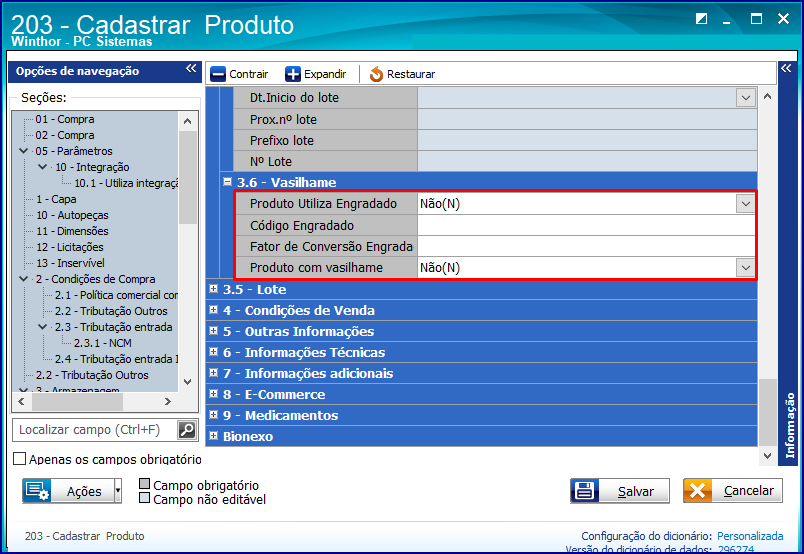804x554 pixels.
Task: Click the Expandir toolbar button label
Action: (325, 74)
